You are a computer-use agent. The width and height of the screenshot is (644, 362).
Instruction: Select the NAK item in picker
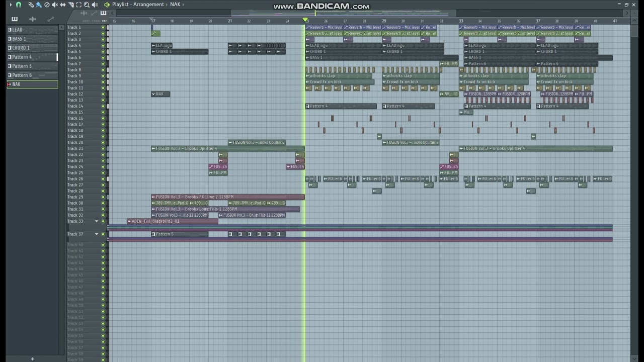(x=32, y=84)
